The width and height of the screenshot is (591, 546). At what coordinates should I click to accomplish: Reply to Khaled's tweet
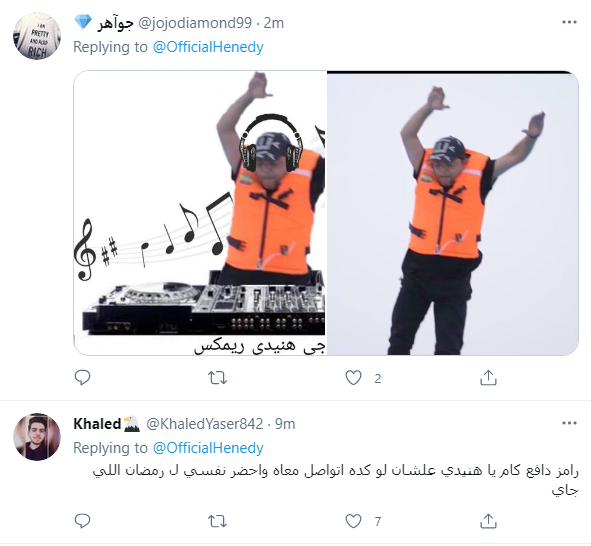click(x=83, y=522)
